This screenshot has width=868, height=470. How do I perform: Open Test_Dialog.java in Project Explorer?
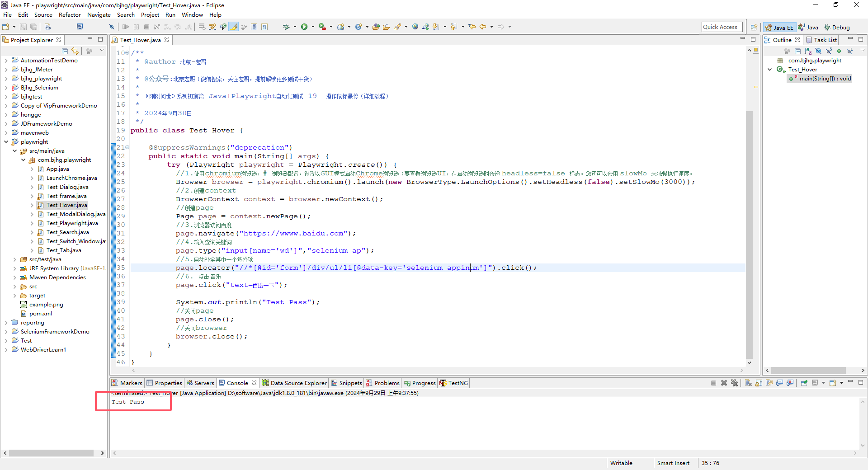pyautogui.click(x=67, y=187)
